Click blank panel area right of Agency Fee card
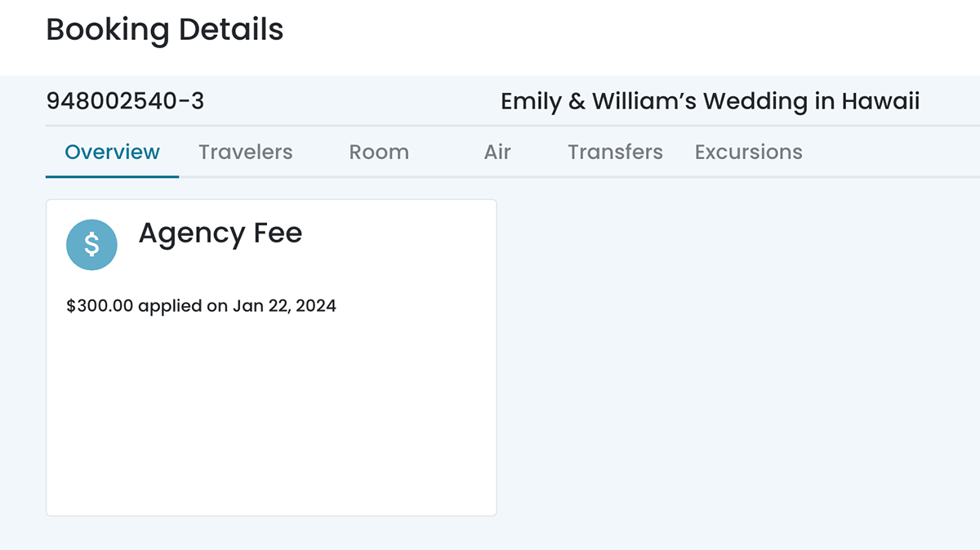Screen dimensions: 980x550 coord(735,359)
